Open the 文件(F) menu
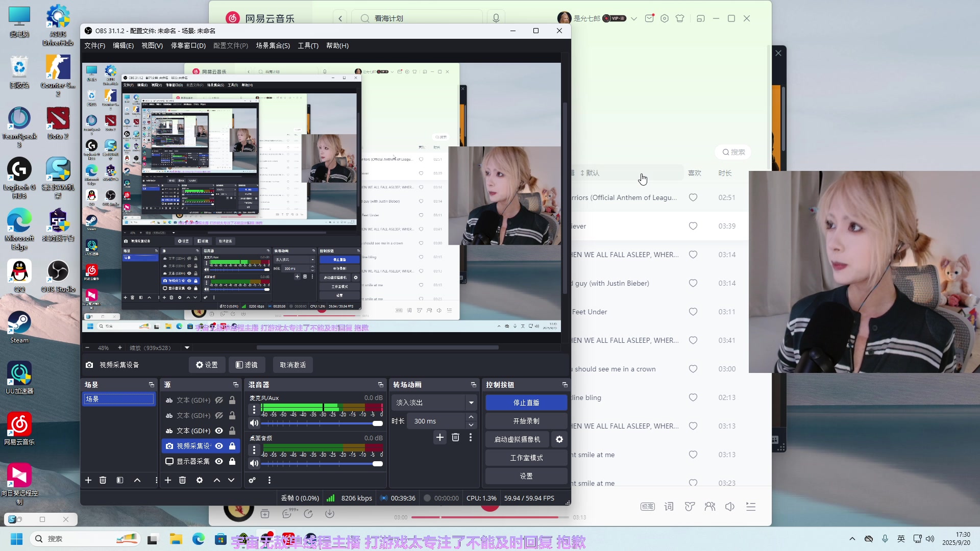Viewport: 980px width, 551px height. click(95, 45)
